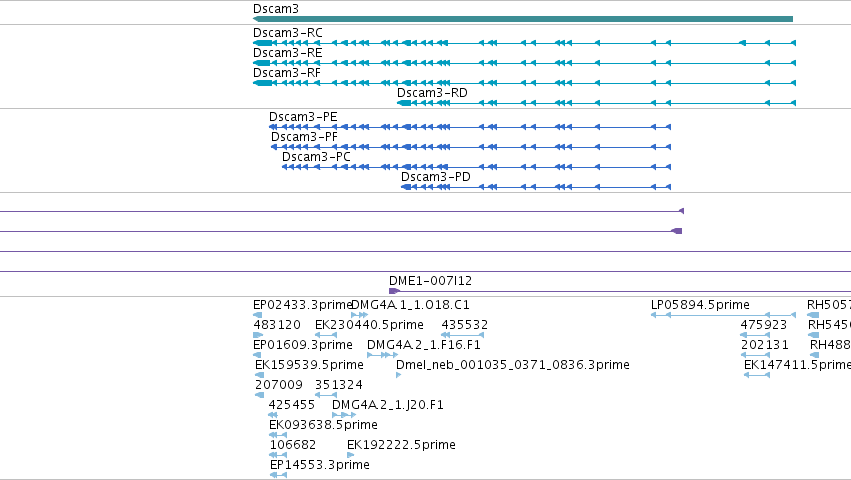Open the Dscam3-RE transcript label
Image resolution: width=851 pixels, height=480 pixels.
point(288,53)
